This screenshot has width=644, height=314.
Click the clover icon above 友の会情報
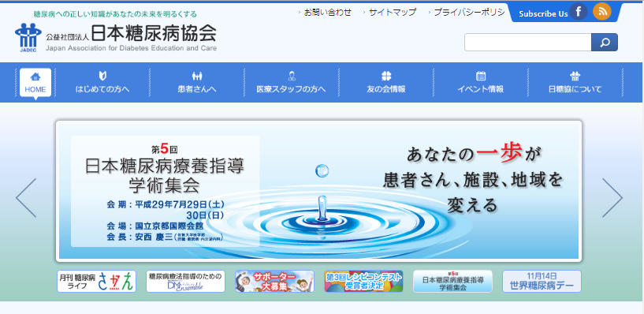386,76
